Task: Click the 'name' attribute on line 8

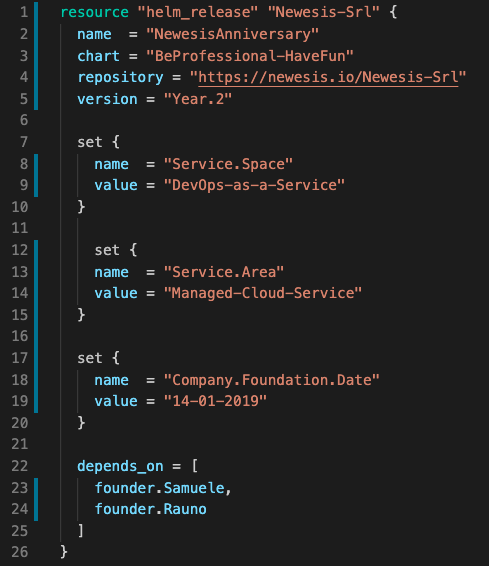Action: tap(112, 164)
